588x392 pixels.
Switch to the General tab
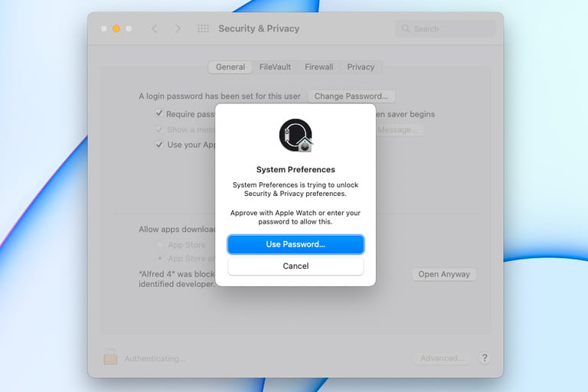(230, 67)
